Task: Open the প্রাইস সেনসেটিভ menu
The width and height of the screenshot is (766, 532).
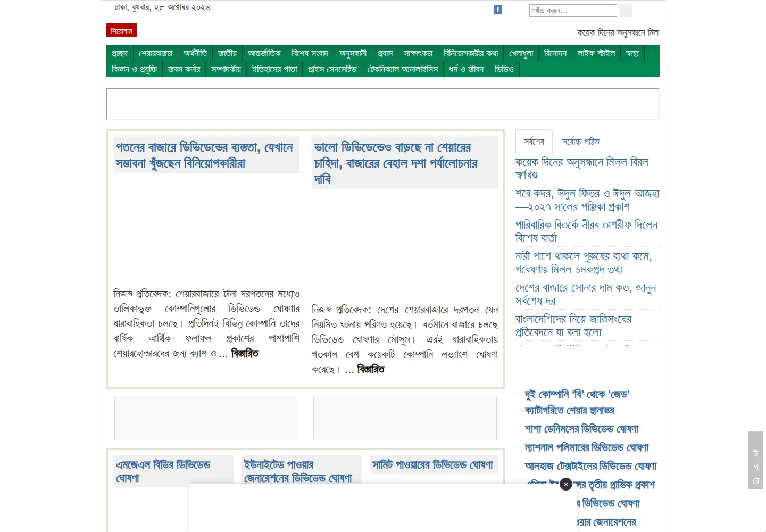Action: point(332,69)
